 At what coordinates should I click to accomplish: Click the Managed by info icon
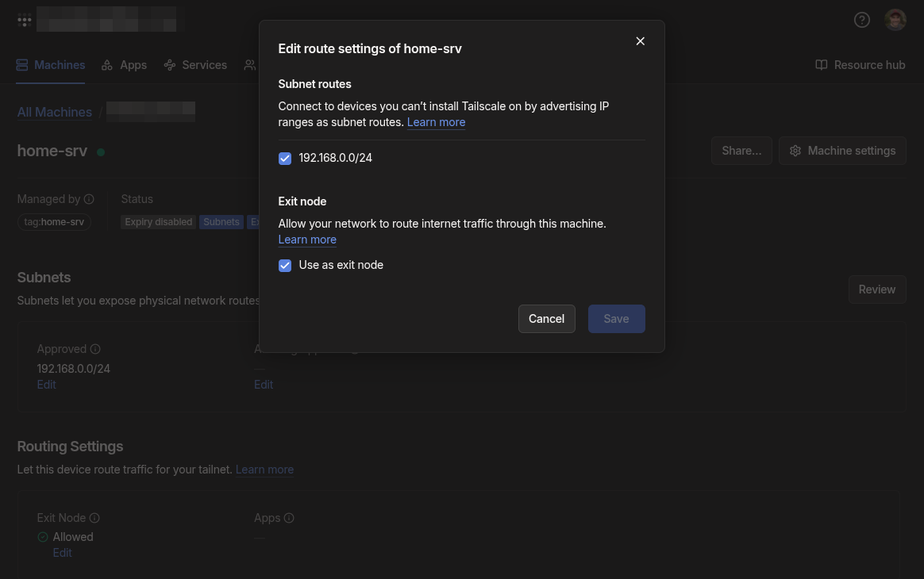pos(89,199)
